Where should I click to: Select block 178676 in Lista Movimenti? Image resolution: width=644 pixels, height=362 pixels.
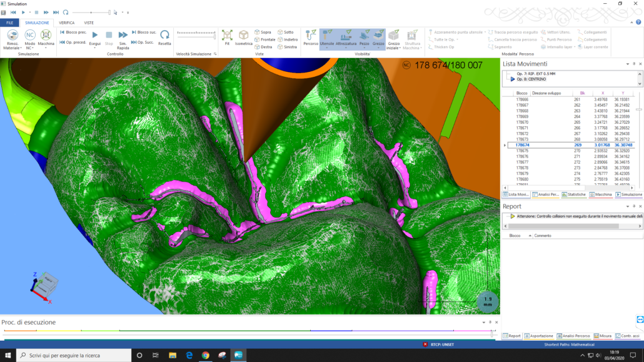(x=522, y=156)
